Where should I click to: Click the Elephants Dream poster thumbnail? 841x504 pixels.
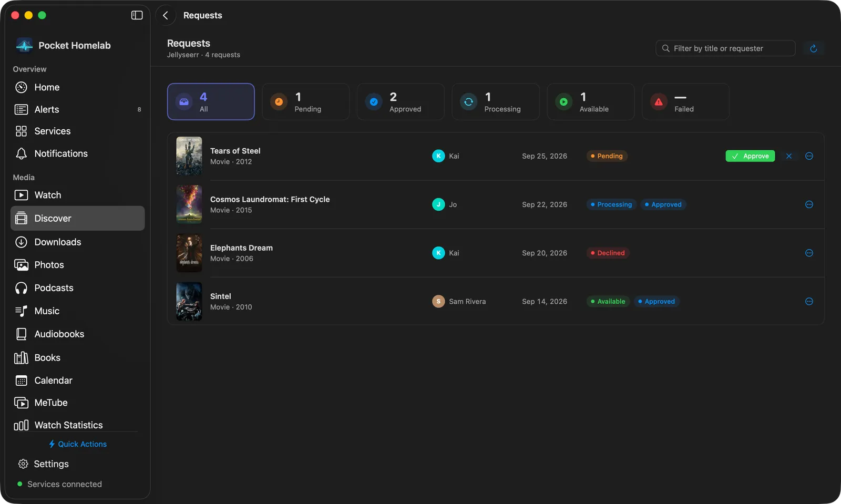click(x=189, y=253)
